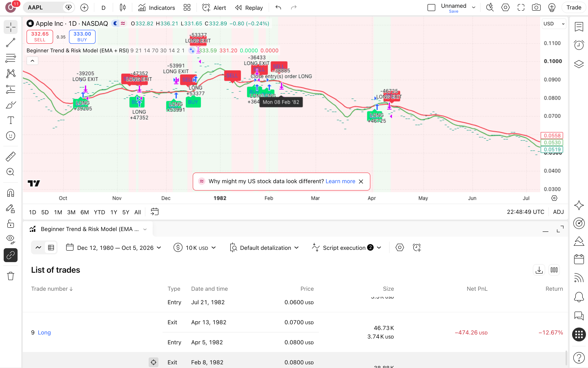Open Learn more link in notice
Viewport: 588px width, 368px height.
coord(340,181)
